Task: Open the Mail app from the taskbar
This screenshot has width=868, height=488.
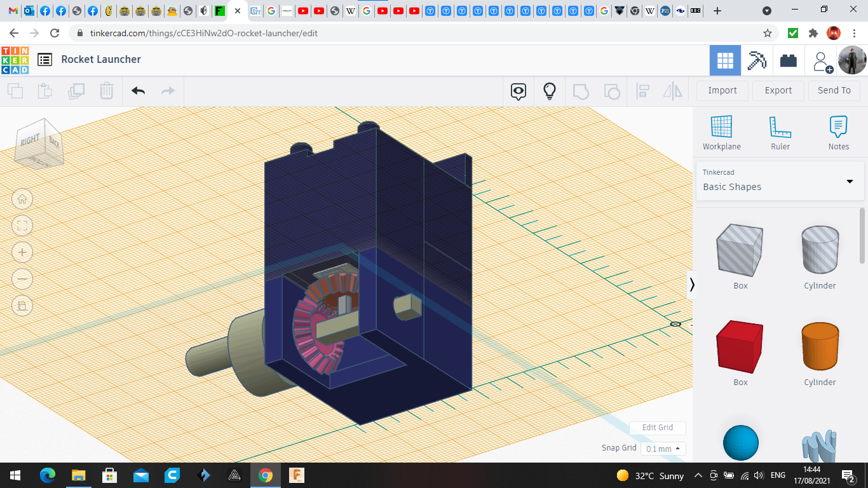Action: pos(140,475)
